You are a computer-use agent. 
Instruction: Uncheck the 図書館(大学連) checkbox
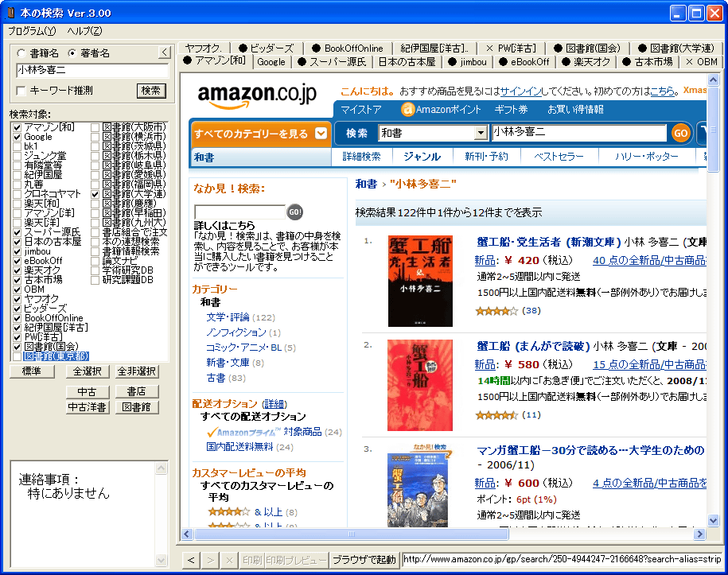(x=95, y=194)
